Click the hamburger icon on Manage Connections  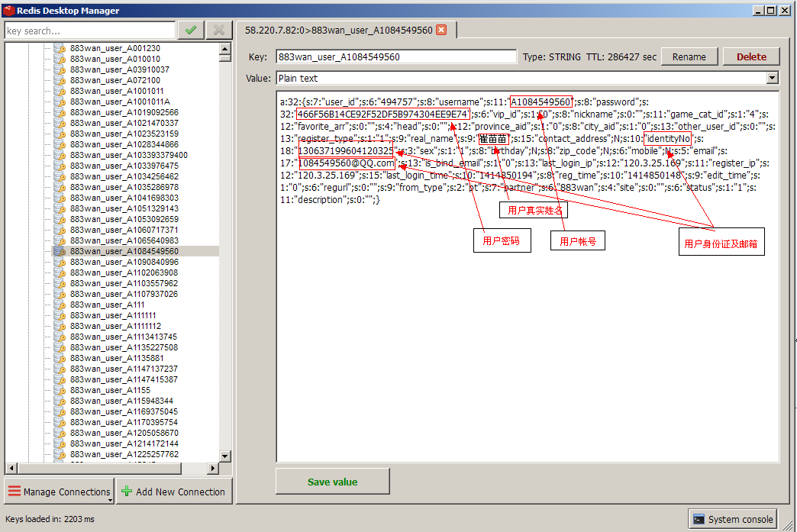tap(15, 491)
